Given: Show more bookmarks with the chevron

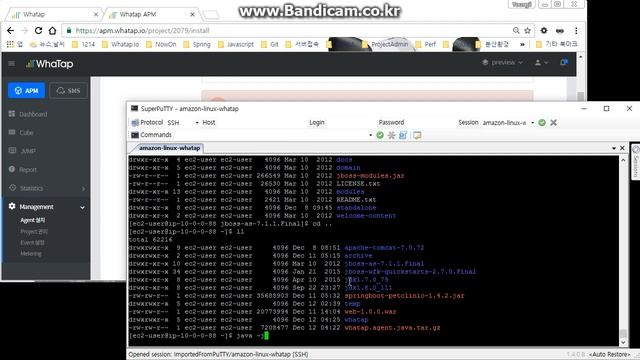Looking at the screenshot, I should (522, 44).
